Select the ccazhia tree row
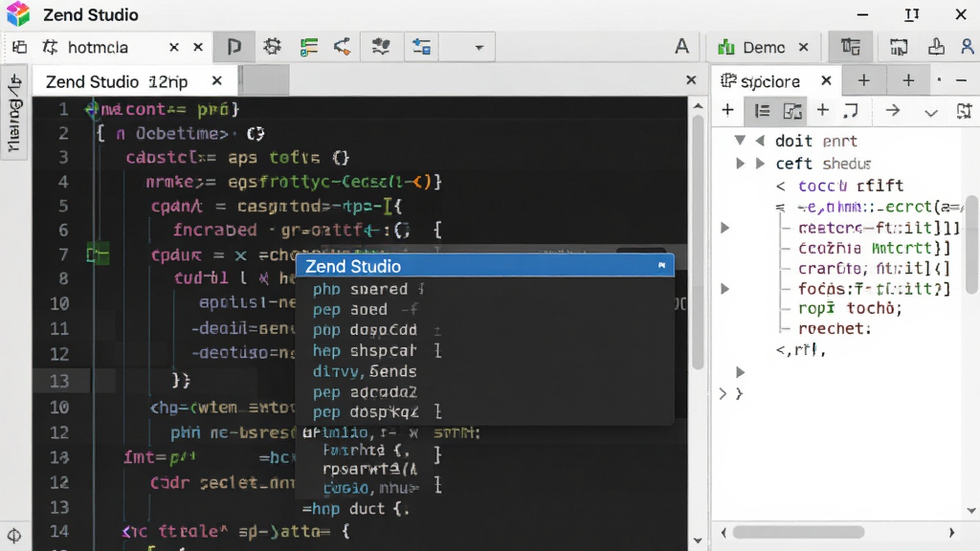 [874, 249]
